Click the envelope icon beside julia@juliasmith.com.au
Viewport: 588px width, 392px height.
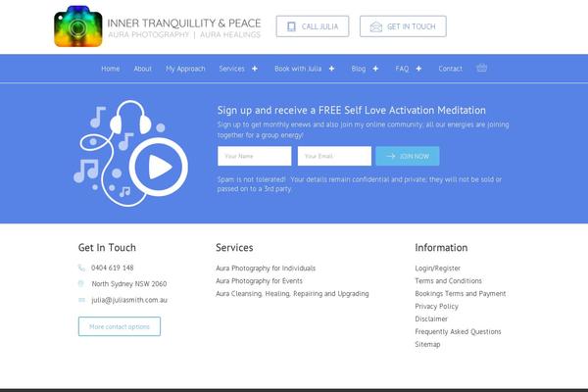81,300
